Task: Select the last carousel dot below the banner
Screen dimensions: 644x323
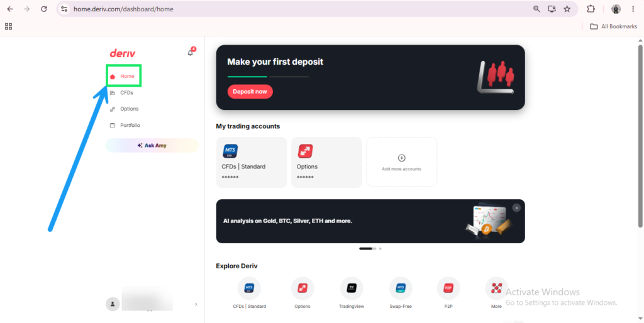Action: pyautogui.click(x=380, y=249)
